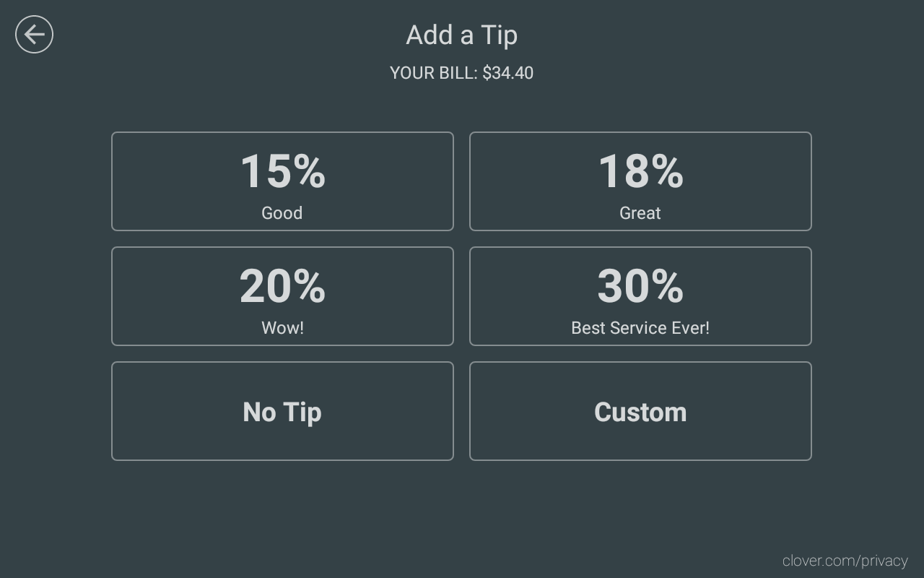Screen dimensions: 924x578
Task: Tap the tile in the bottom-right corner
Action: (x=640, y=410)
